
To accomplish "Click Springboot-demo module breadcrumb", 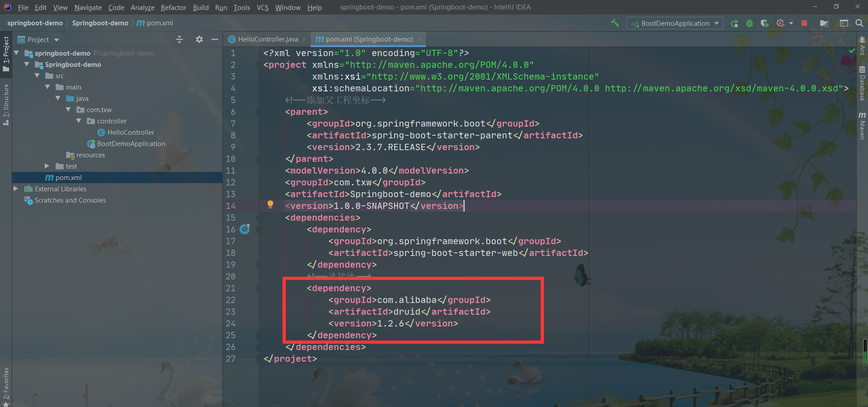I will [100, 23].
